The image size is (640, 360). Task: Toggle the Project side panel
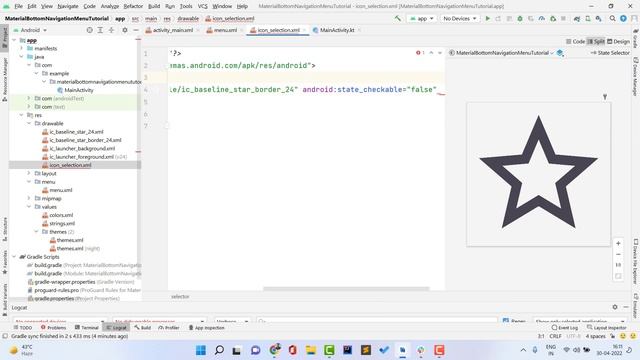[x=5, y=38]
